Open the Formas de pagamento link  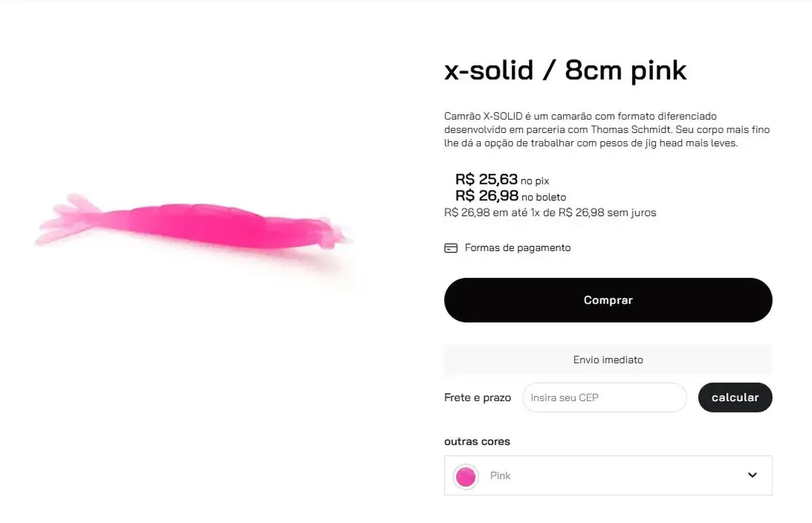(x=517, y=248)
